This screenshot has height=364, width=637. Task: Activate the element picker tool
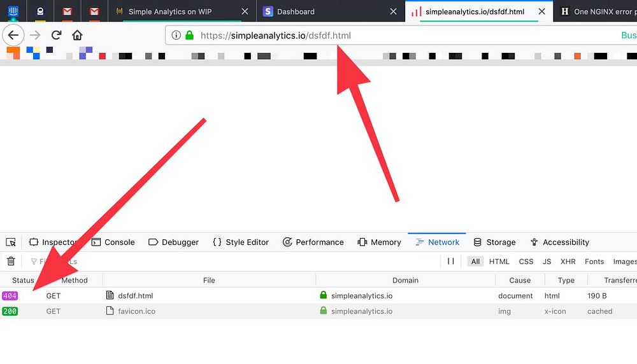tap(11, 242)
